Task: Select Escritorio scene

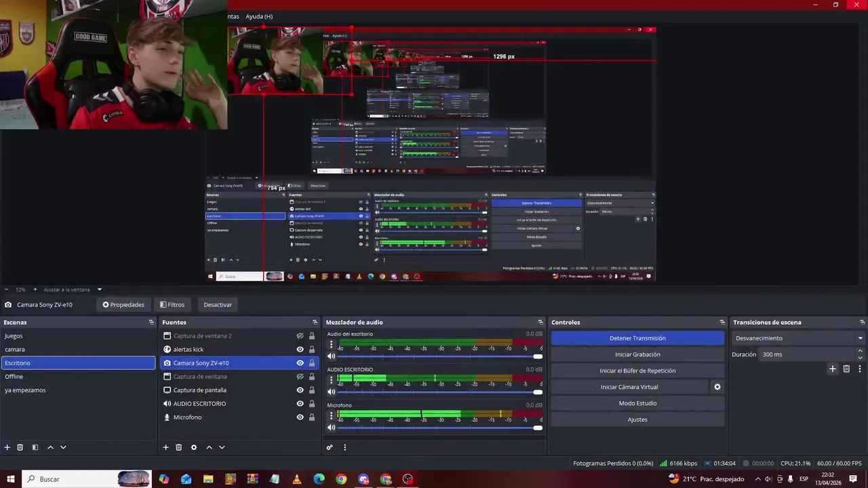Action: 78,363
